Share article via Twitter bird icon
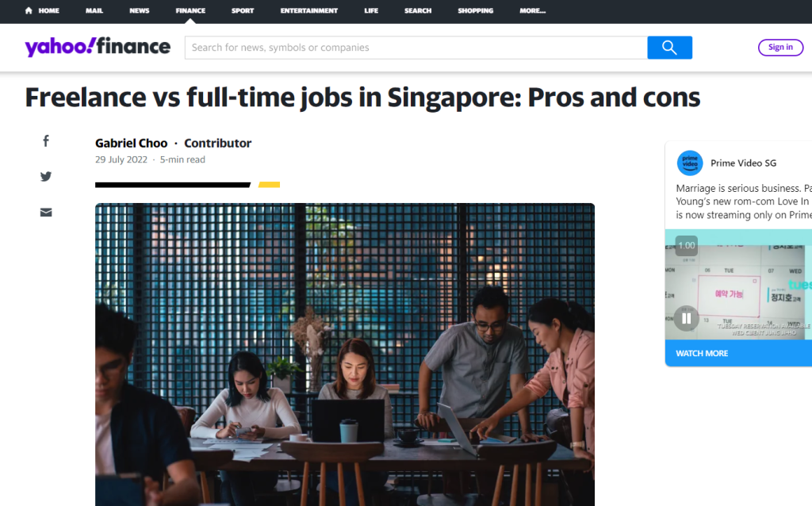The image size is (812, 506). [x=46, y=177]
